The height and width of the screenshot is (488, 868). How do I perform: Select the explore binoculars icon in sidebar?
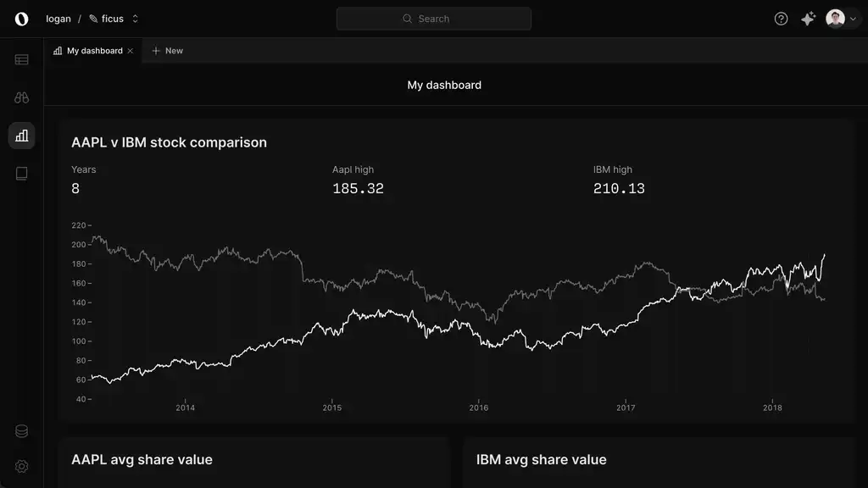coord(22,97)
